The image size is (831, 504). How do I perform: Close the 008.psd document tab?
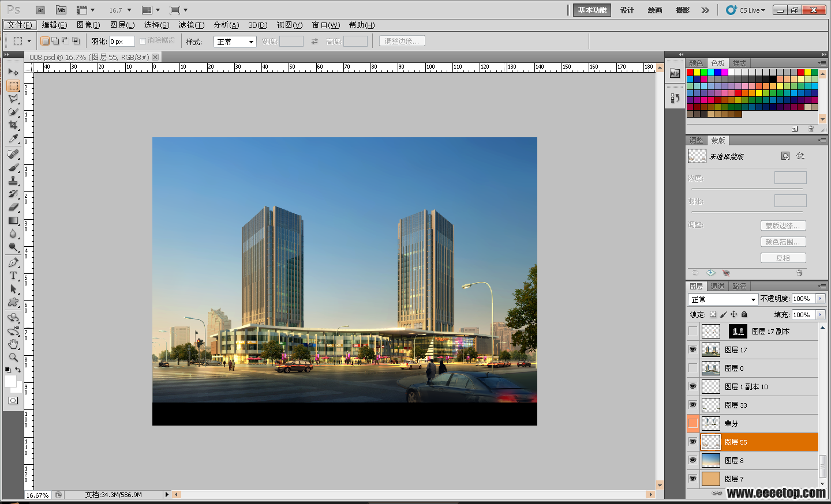tap(155, 57)
